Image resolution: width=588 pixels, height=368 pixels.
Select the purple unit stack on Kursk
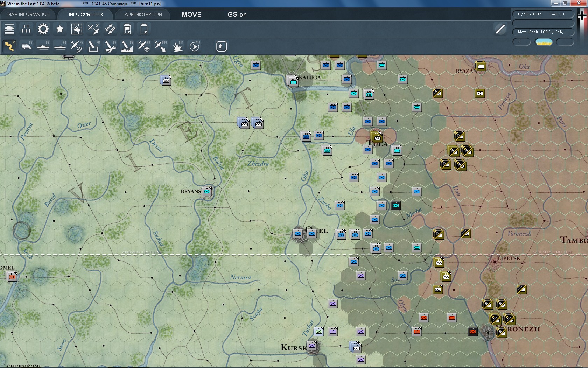click(311, 346)
